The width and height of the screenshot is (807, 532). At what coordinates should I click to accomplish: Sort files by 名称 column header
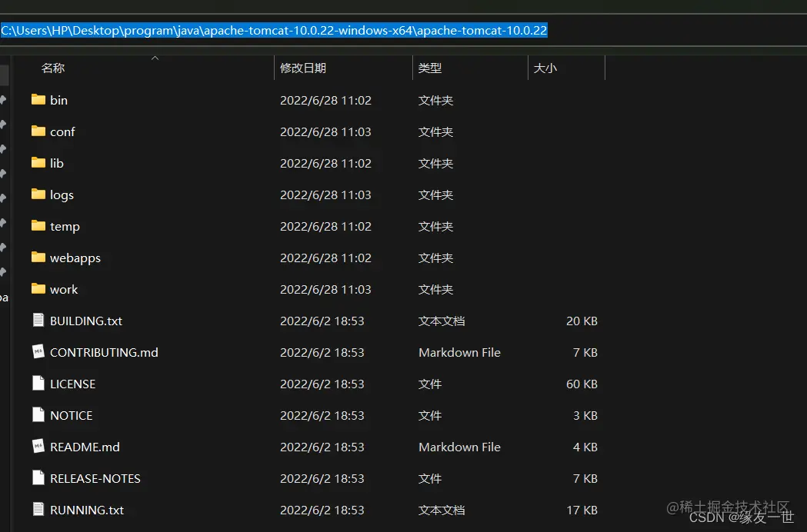click(53, 68)
